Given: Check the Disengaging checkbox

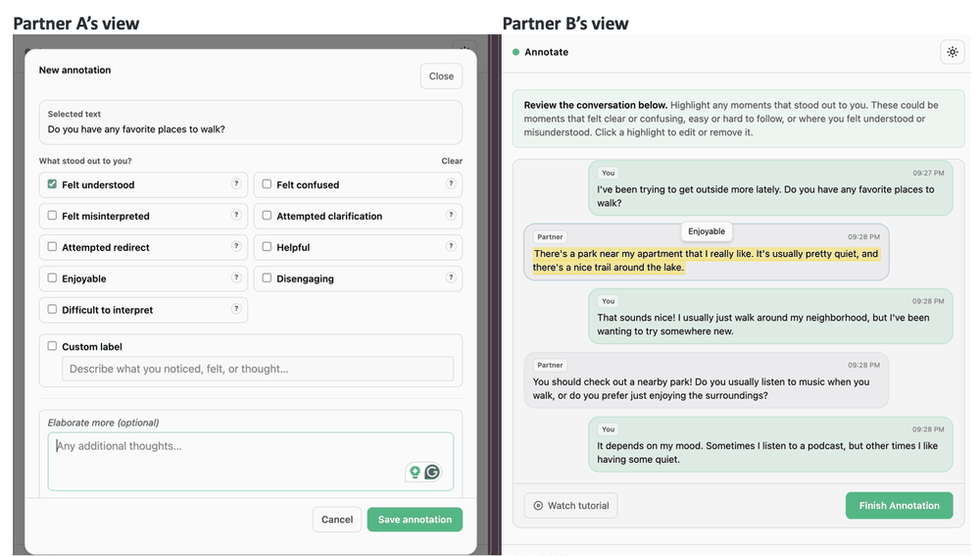Looking at the screenshot, I should (267, 278).
